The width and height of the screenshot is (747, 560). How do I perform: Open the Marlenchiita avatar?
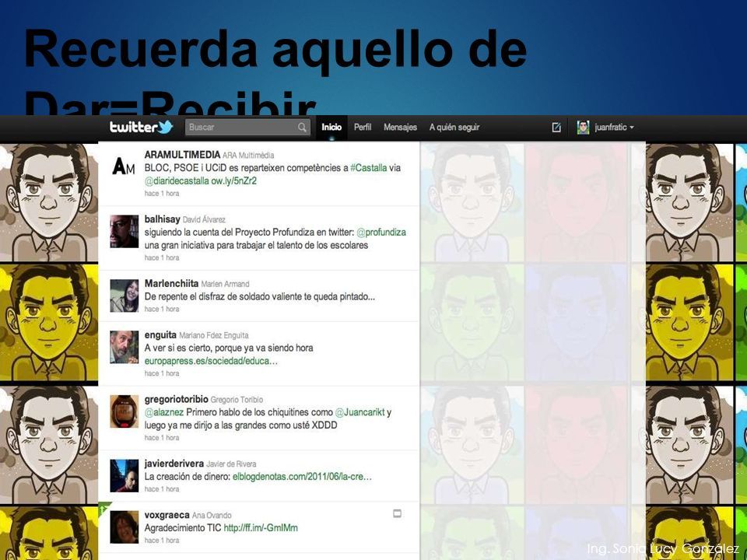pyautogui.click(x=124, y=296)
